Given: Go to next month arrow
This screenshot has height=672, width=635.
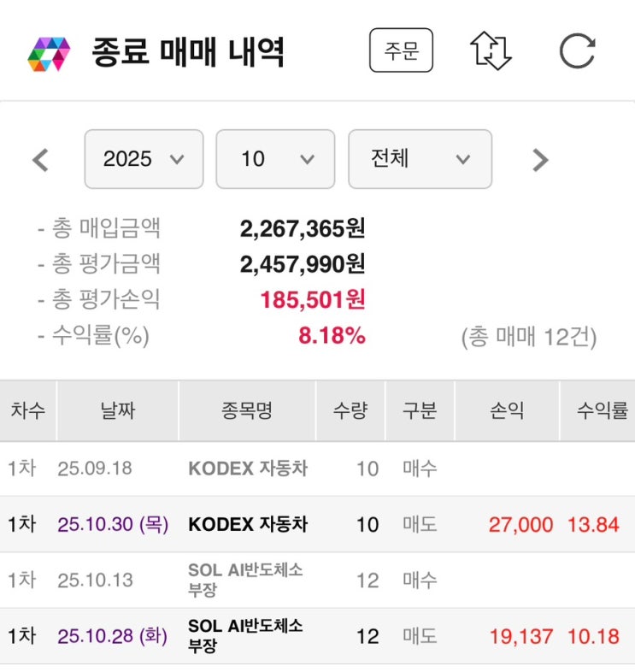Looking at the screenshot, I should pos(539,160).
